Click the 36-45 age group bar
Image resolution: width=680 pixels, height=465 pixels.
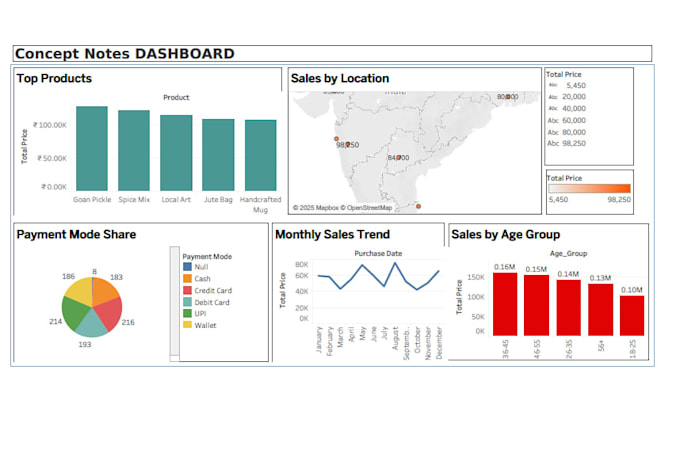pyautogui.click(x=505, y=304)
